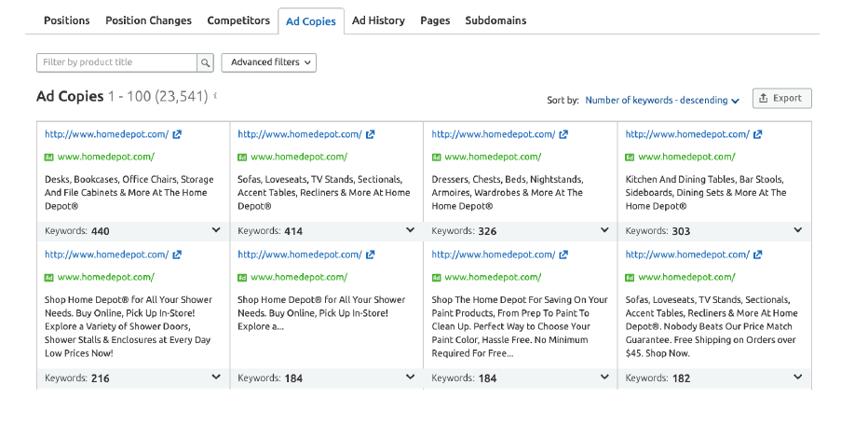Screen dimensions: 868x426
Task: Expand keywords chevron for the 182 keywords ad
Action: click(x=797, y=378)
